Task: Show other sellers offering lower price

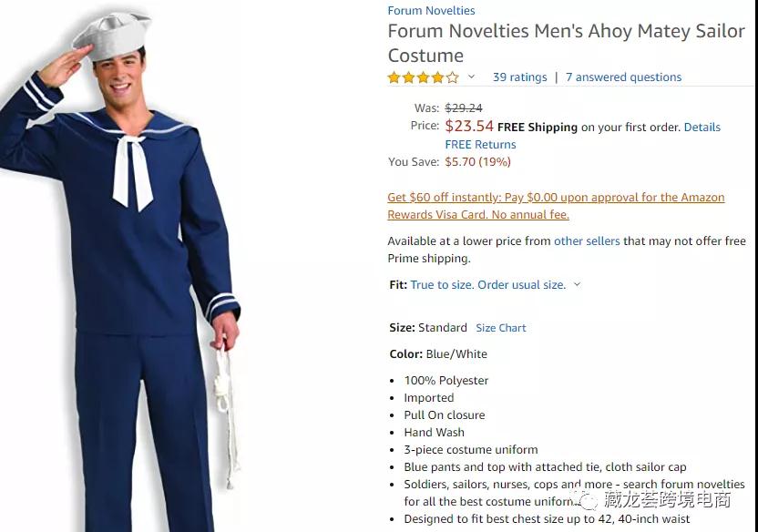Action: [x=587, y=241]
